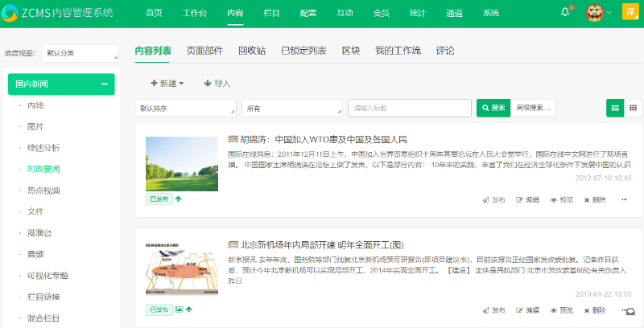This screenshot has height=328, width=644.
Task: Open 内容 in top navigation
Action: click(235, 13)
